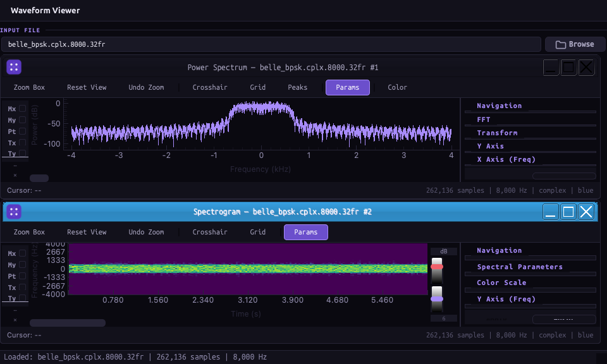The height and width of the screenshot is (364, 607).
Task: Click the 'Frequency (kHz)' axis label
Action: pyautogui.click(x=261, y=169)
